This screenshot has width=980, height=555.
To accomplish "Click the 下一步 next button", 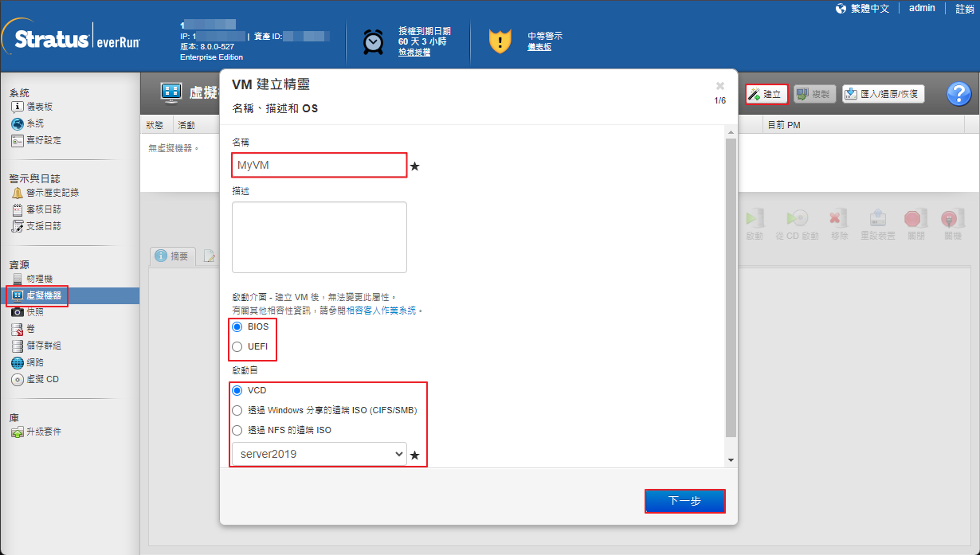I will [x=684, y=501].
